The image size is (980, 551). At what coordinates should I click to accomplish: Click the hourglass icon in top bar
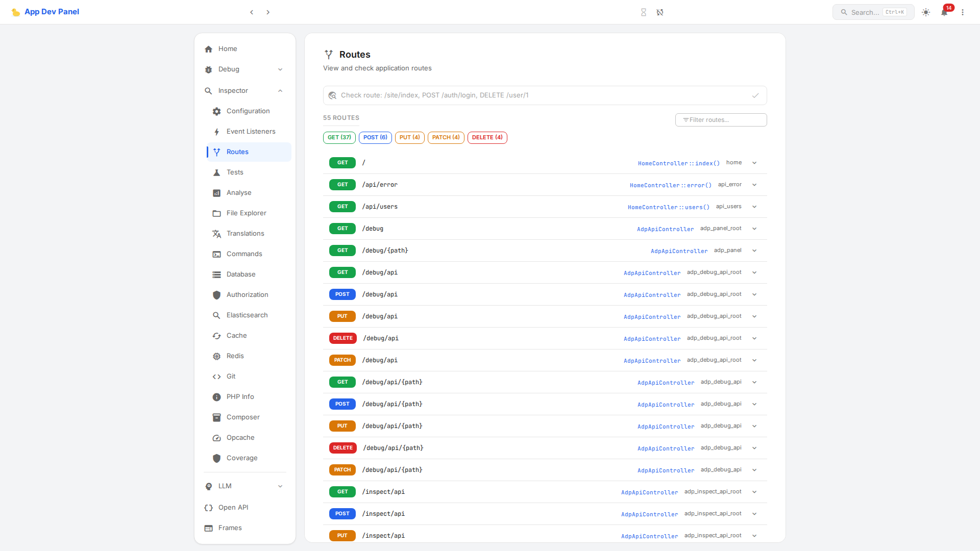point(644,12)
